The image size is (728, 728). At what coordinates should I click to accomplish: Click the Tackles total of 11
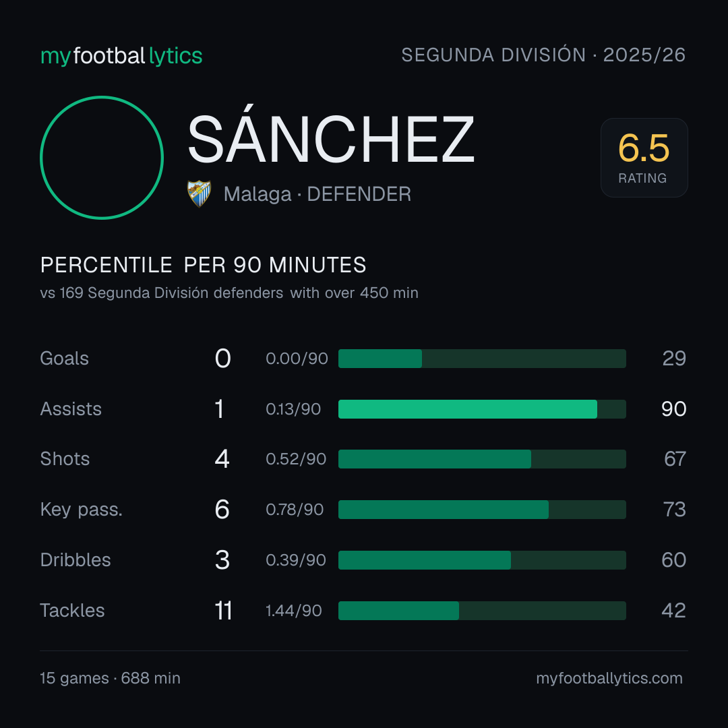coord(223,611)
